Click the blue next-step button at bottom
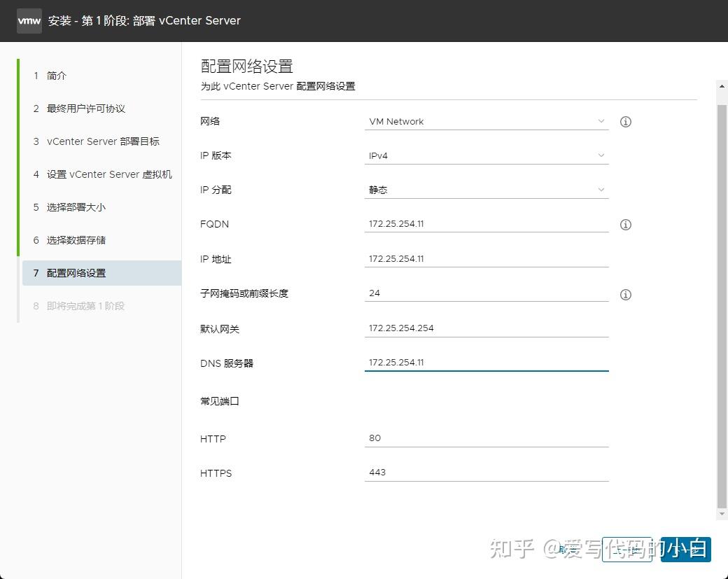 click(686, 550)
